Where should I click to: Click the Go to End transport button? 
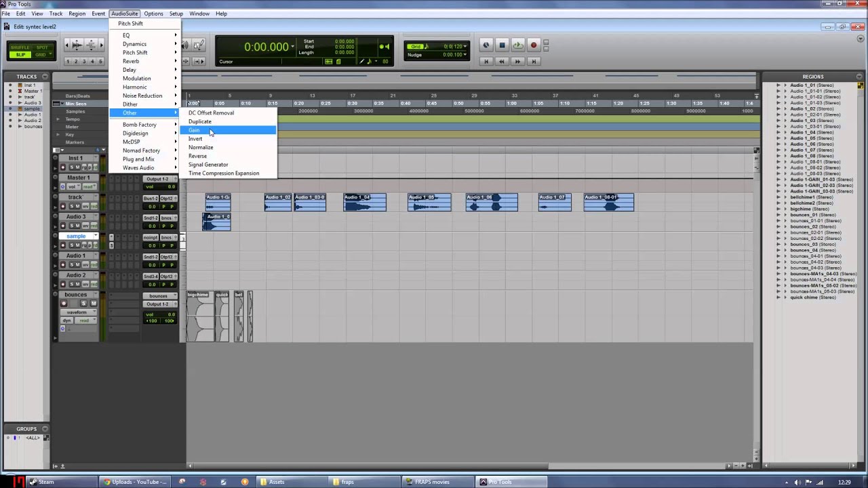[x=534, y=61]
